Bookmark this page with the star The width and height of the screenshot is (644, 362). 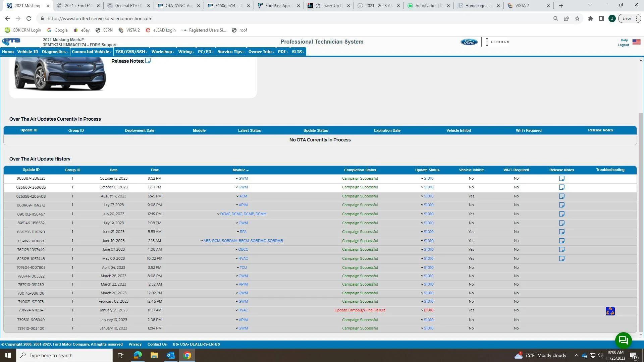[x=577, y=18]
